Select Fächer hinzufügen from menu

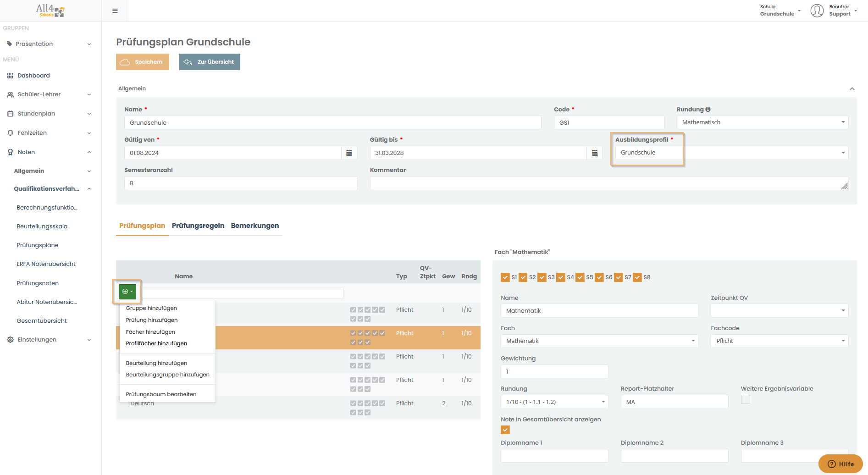click(150, 332)
